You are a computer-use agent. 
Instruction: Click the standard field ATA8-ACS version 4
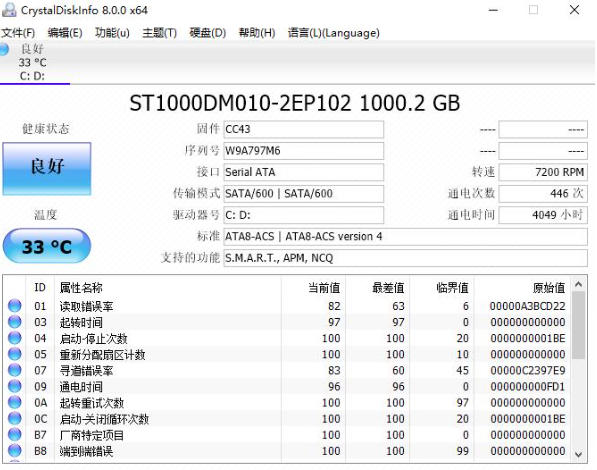coord(405,237)
